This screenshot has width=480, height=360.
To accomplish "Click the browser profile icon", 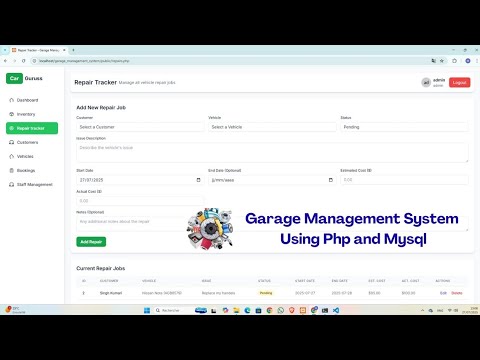I will pyautogui.click(x=468, y=61).
